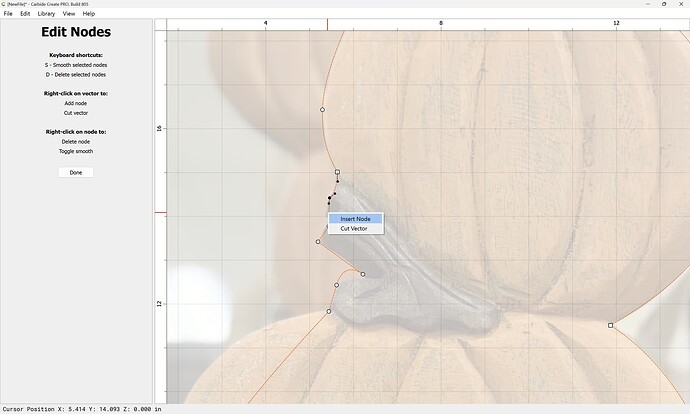Select the topmost circular node on the curve
The width and height of the screenshot is (690, 414).
(x=323, y=110)
